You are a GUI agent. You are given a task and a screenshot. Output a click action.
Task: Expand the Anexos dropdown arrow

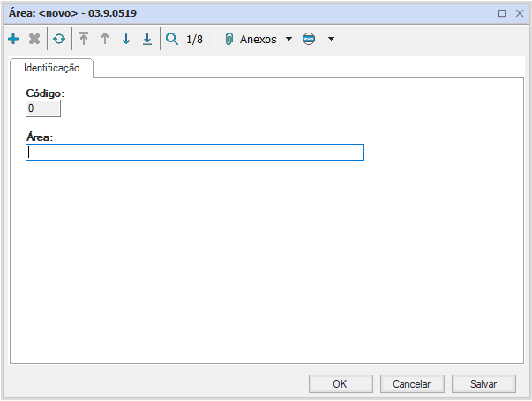tap(288, 40)
